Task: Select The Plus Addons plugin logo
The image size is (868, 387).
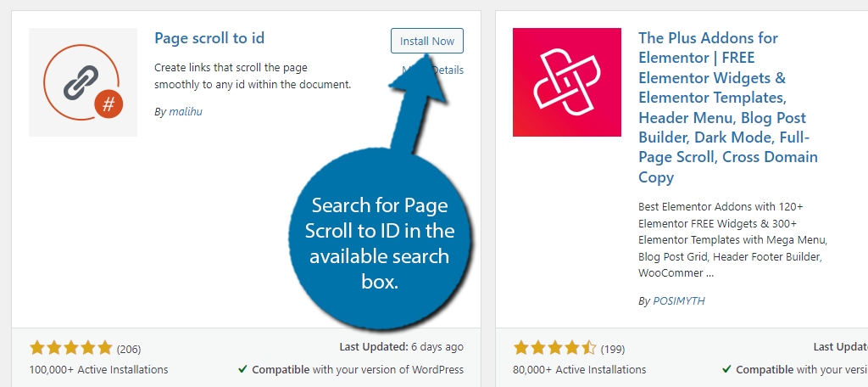Action: click(567, 82)
